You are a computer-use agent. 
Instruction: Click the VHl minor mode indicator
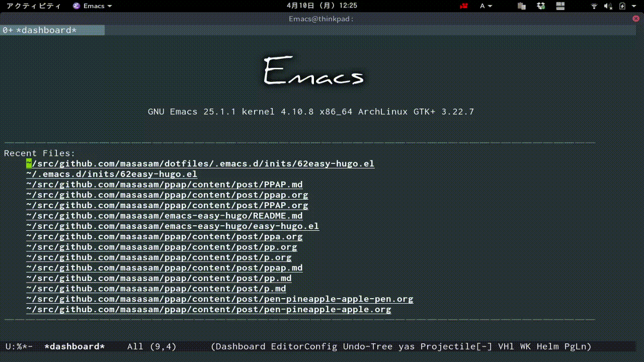506,346
